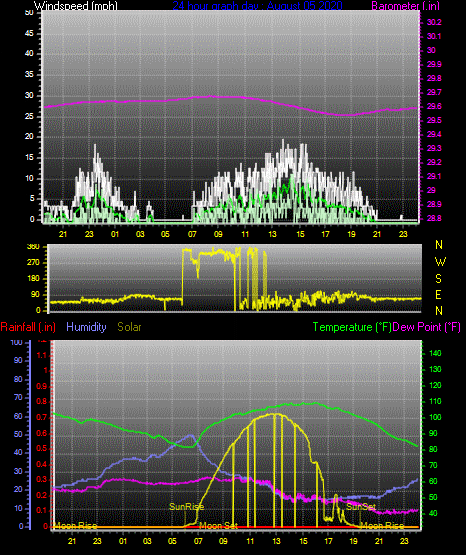Click the 30.2 barometer axis value
Screen dimensions: 466x555
coord(434,22)
